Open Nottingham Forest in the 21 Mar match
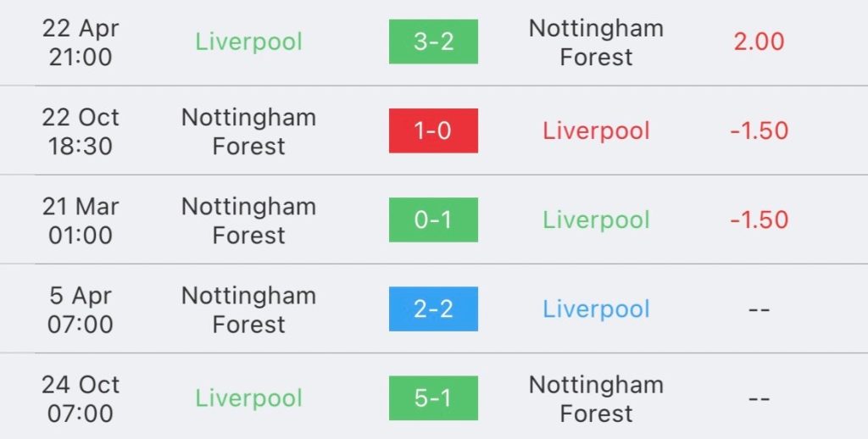 [248, 220]
